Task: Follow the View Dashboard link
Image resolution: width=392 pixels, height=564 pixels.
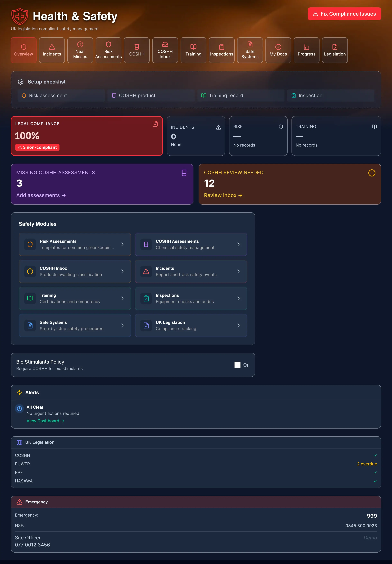Action: (x=45, y=421)
